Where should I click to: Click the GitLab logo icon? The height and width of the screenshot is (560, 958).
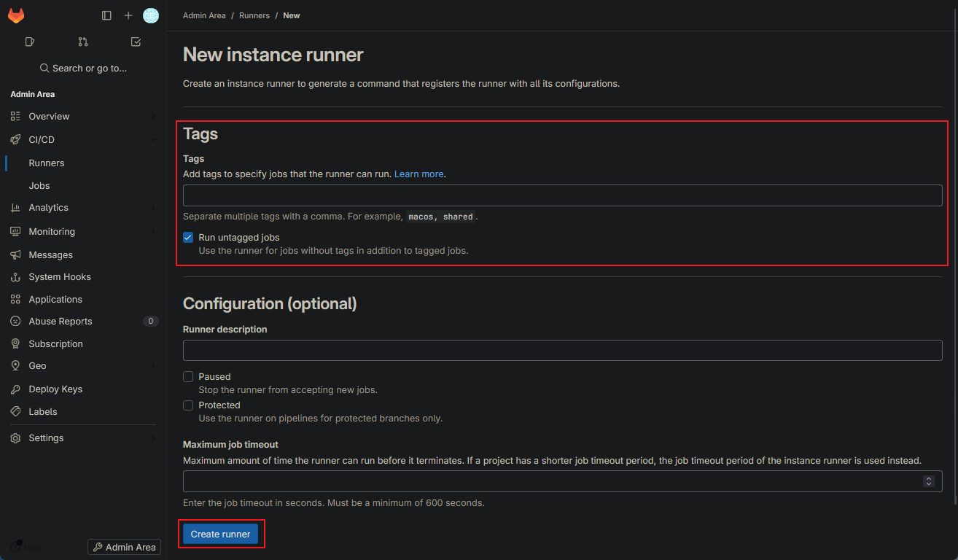pyautogui.click(x=16, y=15)
